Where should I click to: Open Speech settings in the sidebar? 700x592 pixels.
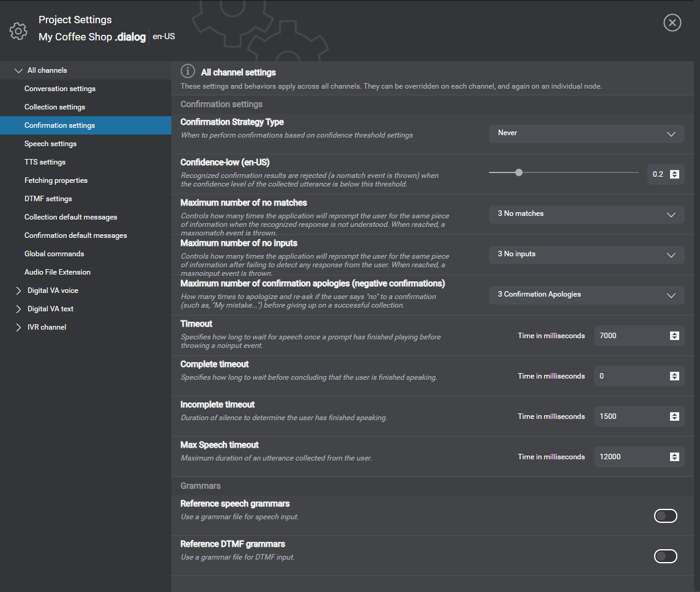50,144
